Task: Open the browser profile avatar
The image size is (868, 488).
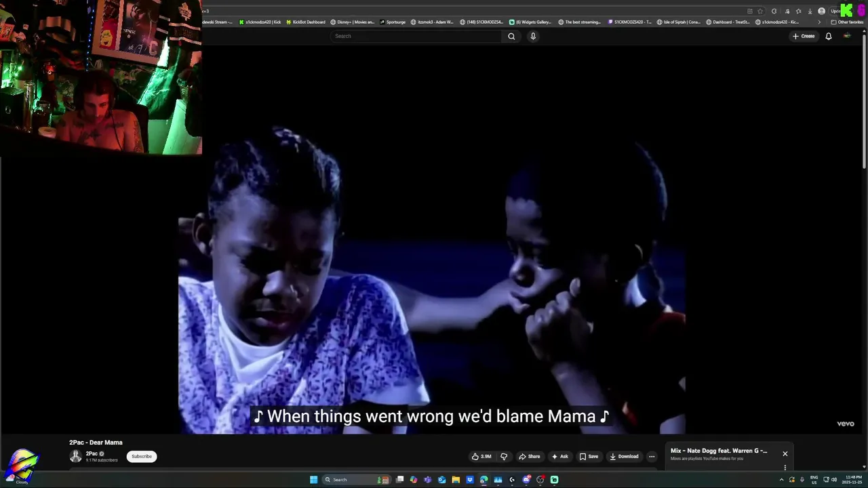Action: [x=822, y=11]
